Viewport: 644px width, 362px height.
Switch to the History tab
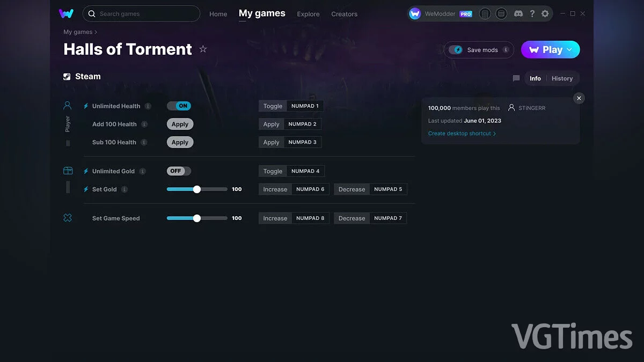(562, 78)
